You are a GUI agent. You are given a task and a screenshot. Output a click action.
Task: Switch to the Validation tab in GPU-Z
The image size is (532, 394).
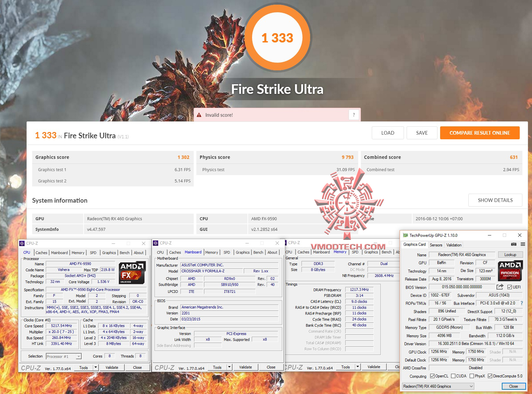tap(454, 245)
